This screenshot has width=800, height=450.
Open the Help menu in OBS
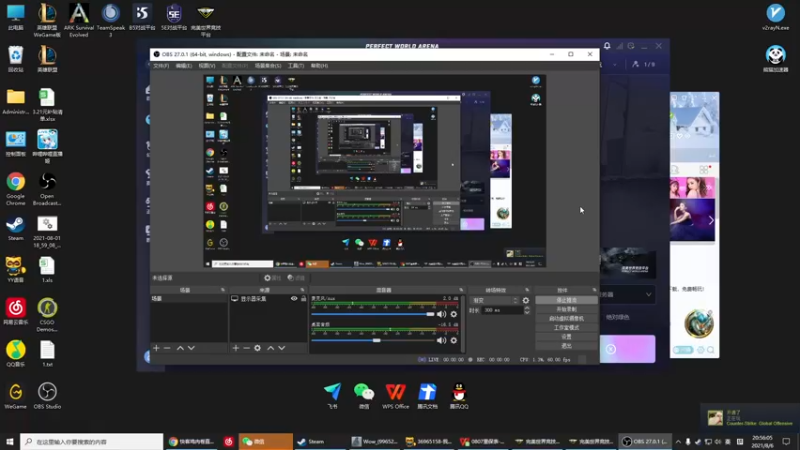[319, 66]
